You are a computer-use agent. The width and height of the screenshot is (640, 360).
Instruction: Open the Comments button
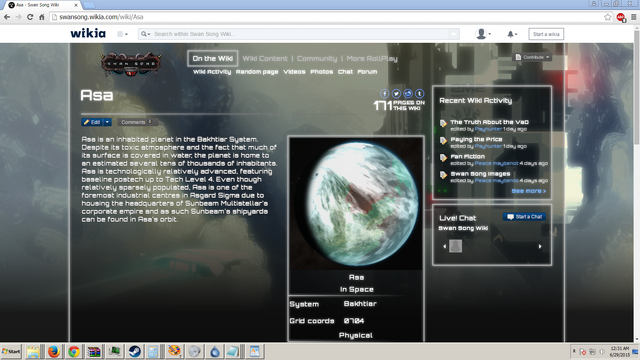coord(137,122)
